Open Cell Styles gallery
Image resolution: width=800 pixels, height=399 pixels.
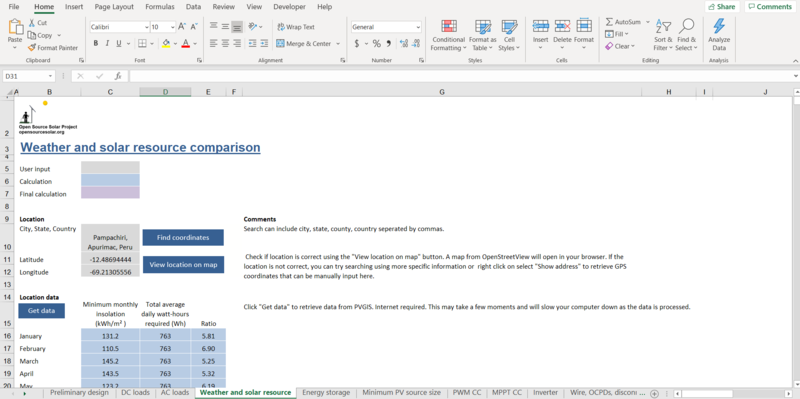[x=509, y=35]
